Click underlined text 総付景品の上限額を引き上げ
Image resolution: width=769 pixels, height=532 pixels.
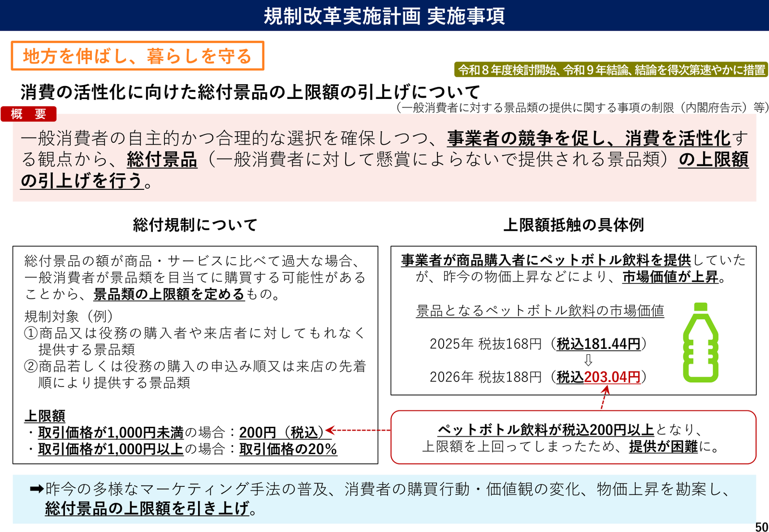[147, 508]
